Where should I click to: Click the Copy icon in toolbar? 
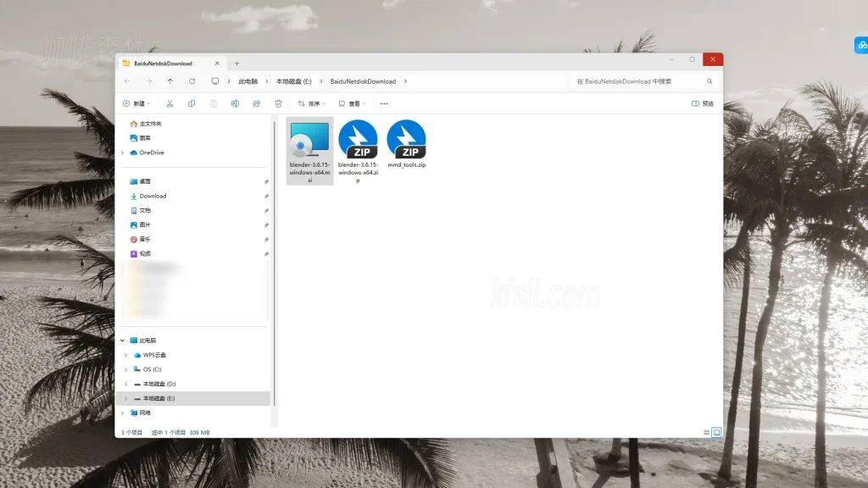click(x=192, y=103)
